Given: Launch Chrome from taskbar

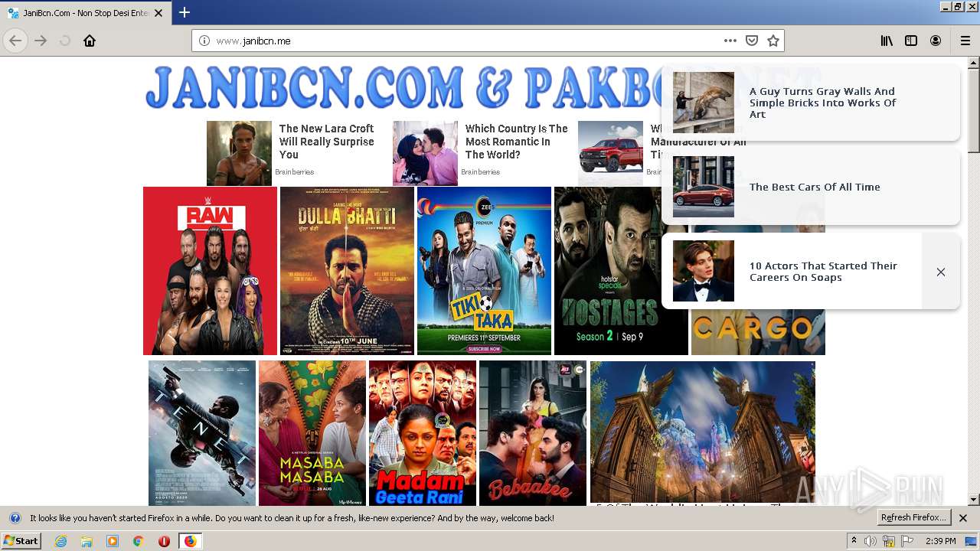Looking at the screenshot, I should point(138,541).
